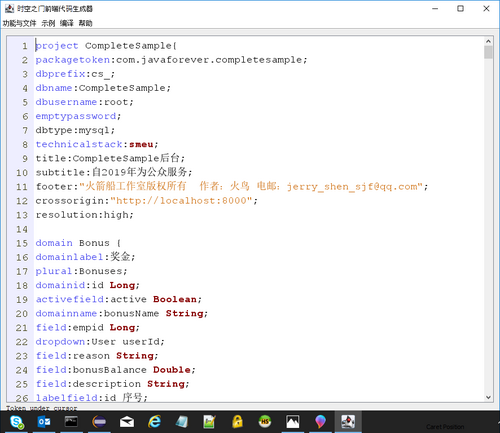This screenshot has width=500, height=433.
Task: Click 'dbname' on line 4
Action: (54, 88)
